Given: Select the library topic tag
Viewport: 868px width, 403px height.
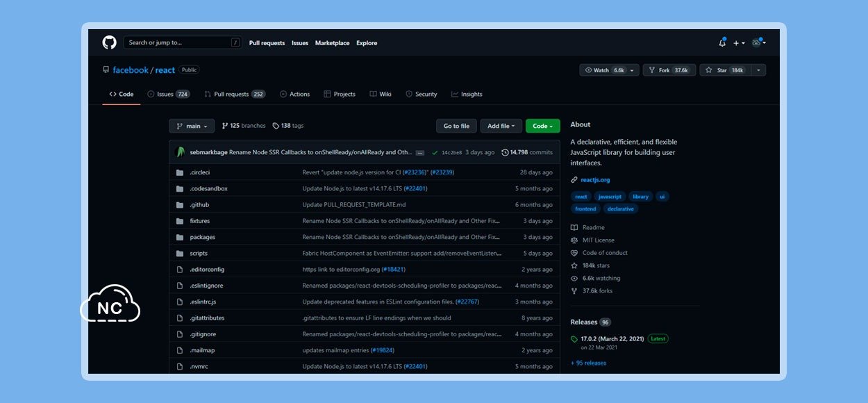Looking at the screenshot, I should click(640, 197).
